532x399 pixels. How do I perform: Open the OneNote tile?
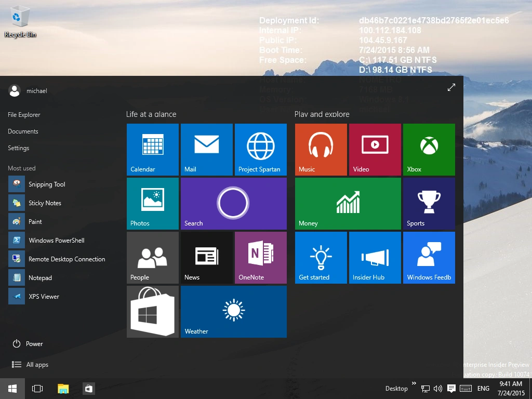click(260, 257)
